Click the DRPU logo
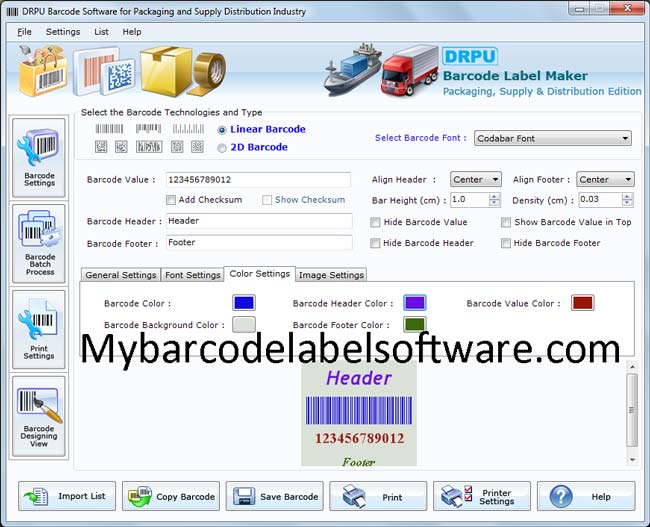Image resolution: width=650 pixels, height=527 pixels. (470, 56)
